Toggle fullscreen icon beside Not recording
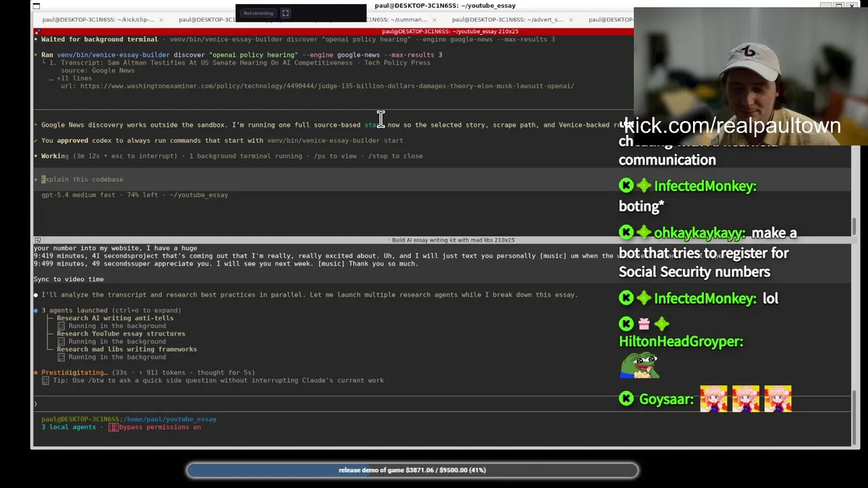This screenshot has height=488, width=868. tap(285, 13)
